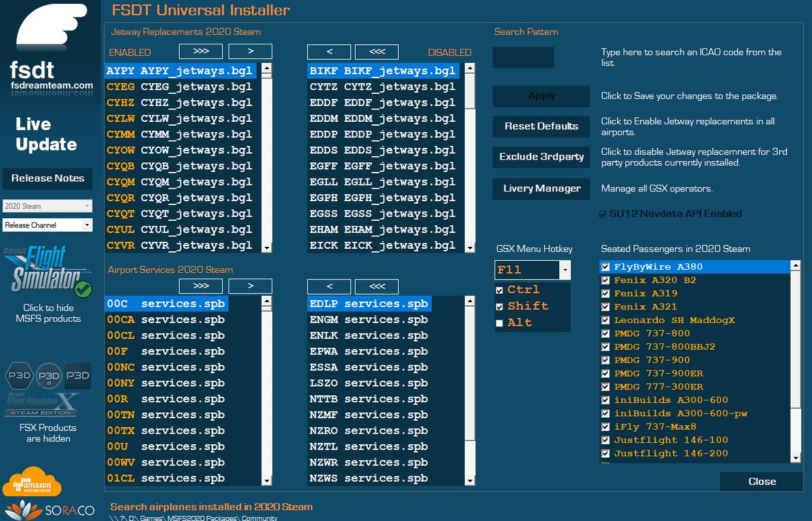
Task: Toggle the Ctrl hotkey modifier checkbox
Action: (x=500, y=290)
